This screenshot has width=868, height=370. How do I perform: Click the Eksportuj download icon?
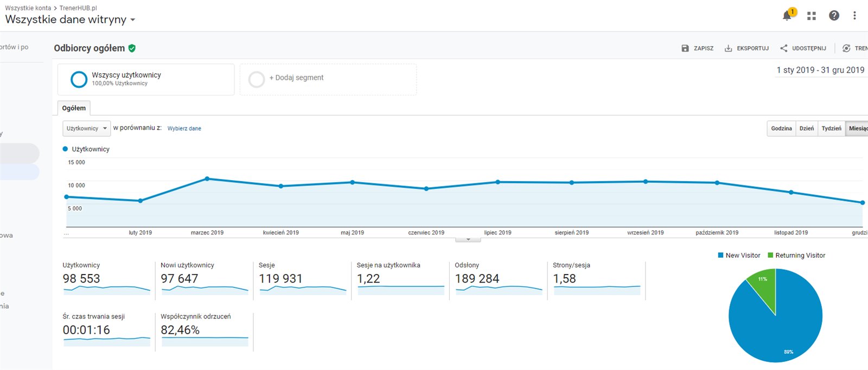[x=728, y=48]
